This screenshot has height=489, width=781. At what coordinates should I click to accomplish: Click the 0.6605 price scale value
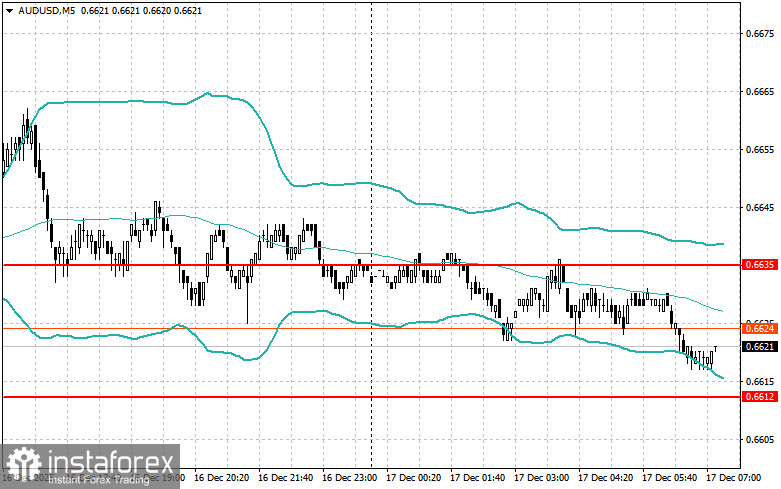click(x=760, y=439)
